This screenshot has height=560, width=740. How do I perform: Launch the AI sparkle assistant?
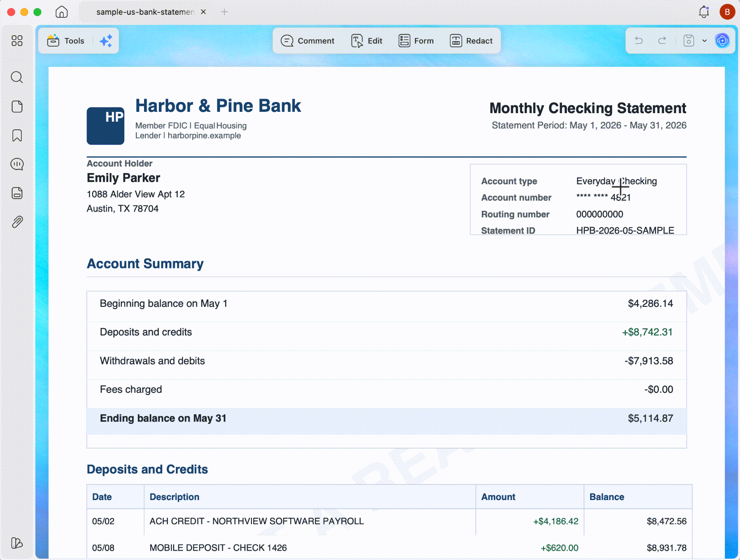tap(106, 41)
